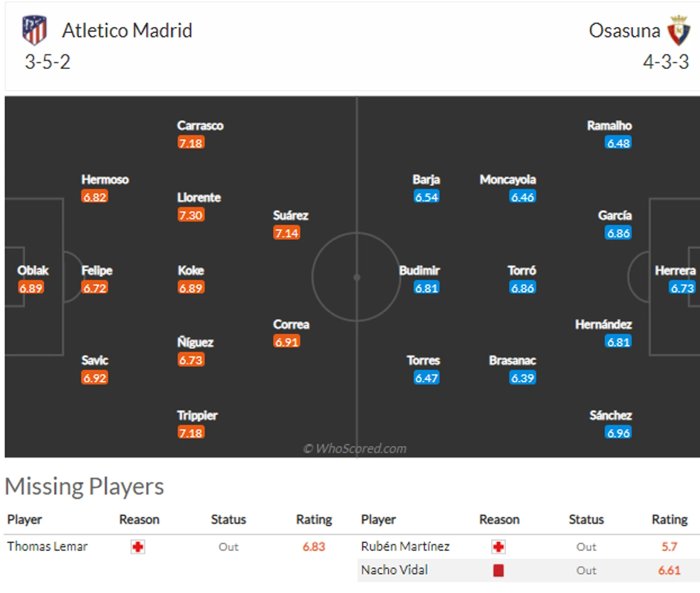700x593 pixels.
Task: Select the Atletico Madrid team name
Action: click(x=127, y=31)
